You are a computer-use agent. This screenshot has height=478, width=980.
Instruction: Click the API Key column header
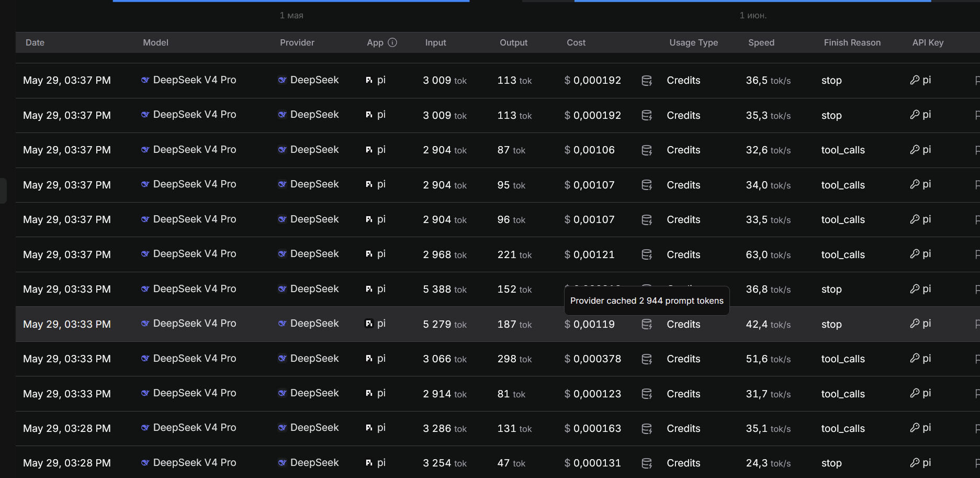tap(928, 42)
